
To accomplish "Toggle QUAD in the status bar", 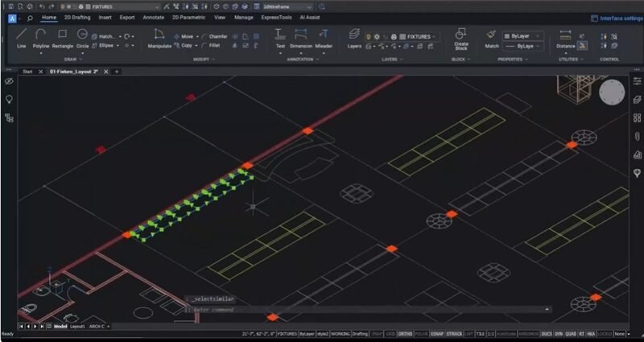I will coord(571,334).
